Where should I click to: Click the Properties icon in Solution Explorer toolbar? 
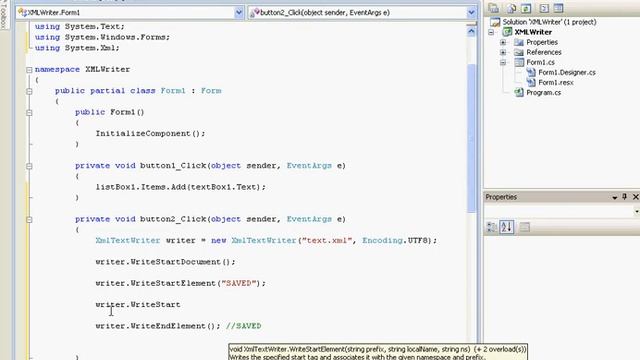[x=493, y=8]
